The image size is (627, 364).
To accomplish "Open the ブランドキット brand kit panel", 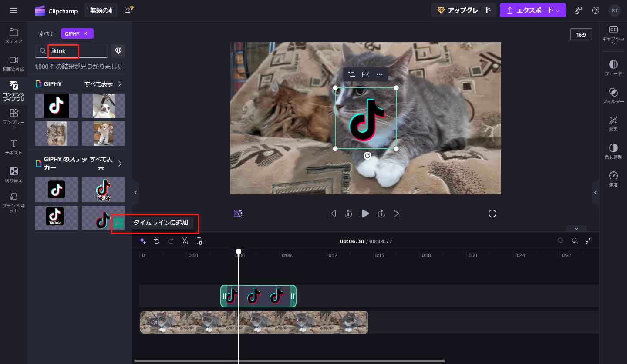I will click(x=13, y=202).
